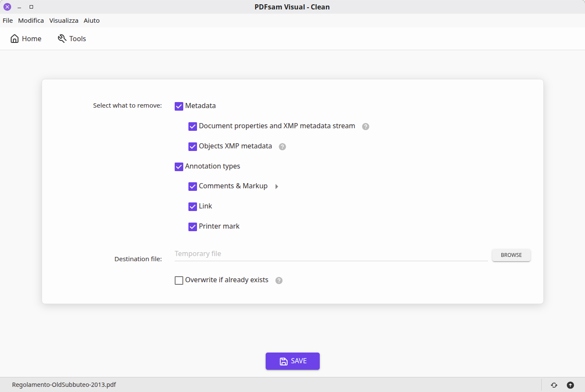Expand the Comments & Markup arrow
Viewport: 585px width, 392px height.
277,187
